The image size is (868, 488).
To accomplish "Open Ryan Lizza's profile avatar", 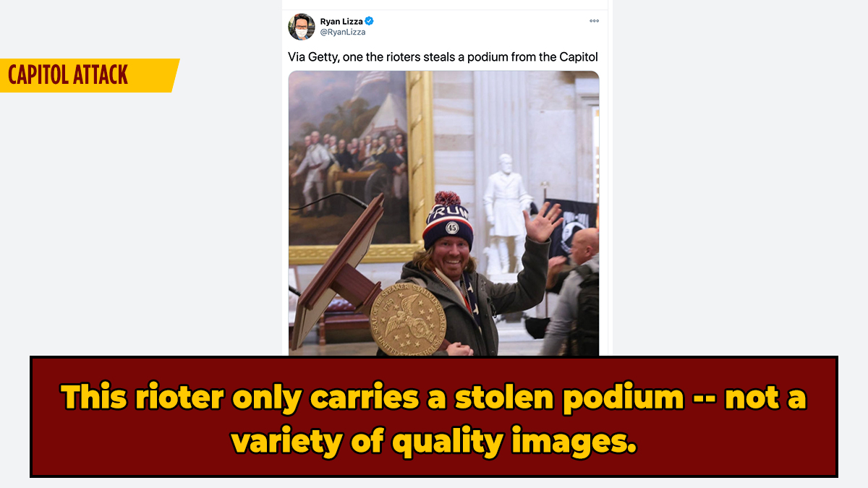I will point(302,27).
